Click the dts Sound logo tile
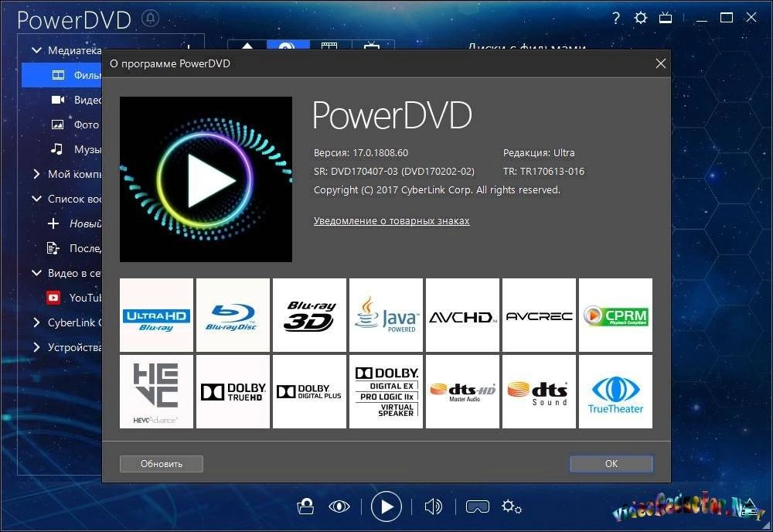 click(539, 391)
